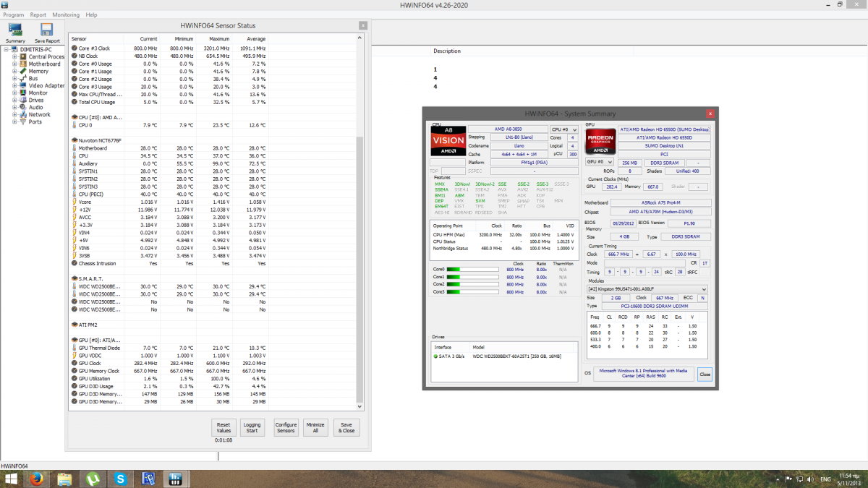Select the Audio icon in device tree

[23, 107]
